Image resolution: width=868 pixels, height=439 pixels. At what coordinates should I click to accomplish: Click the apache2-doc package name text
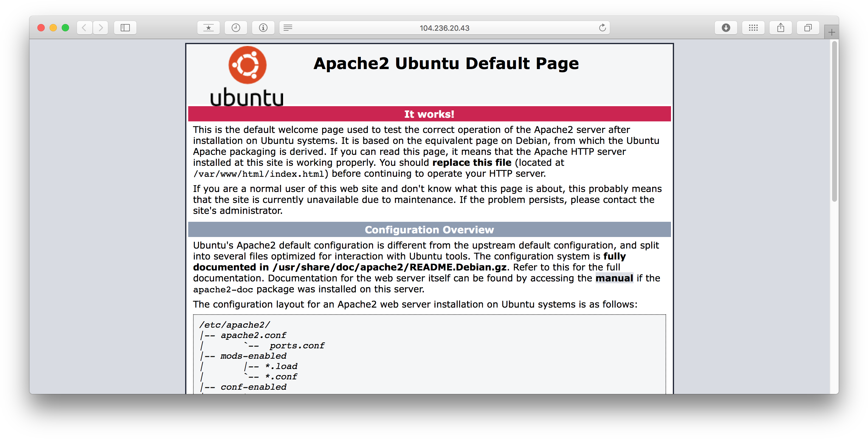223,290
